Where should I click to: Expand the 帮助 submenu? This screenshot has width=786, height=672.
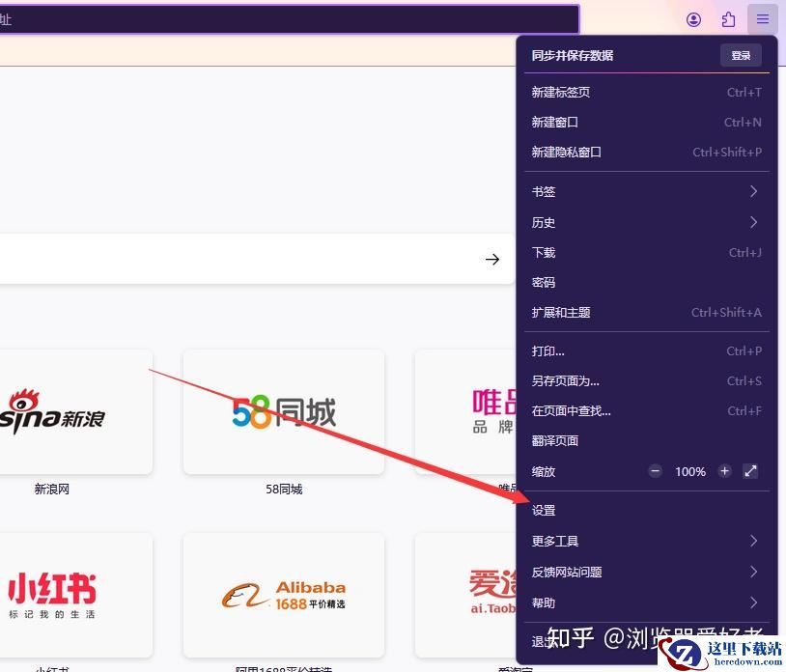pyautogui.click(x=646, y=602)
